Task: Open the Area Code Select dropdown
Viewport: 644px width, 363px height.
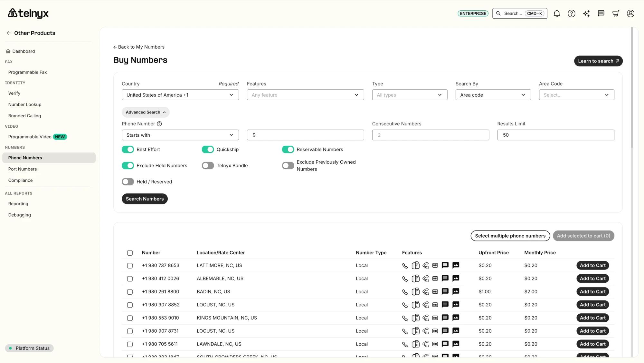Action: pos(576,95)
